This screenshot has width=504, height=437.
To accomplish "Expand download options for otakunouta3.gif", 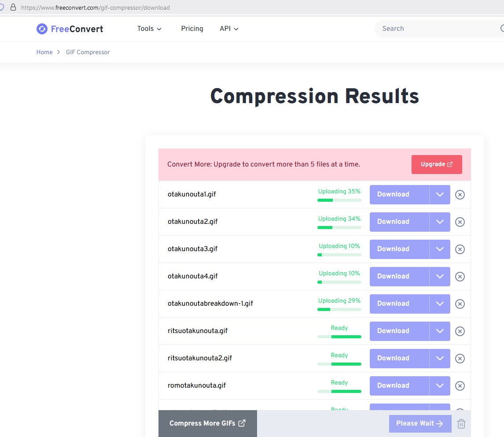I will [440, 249].
